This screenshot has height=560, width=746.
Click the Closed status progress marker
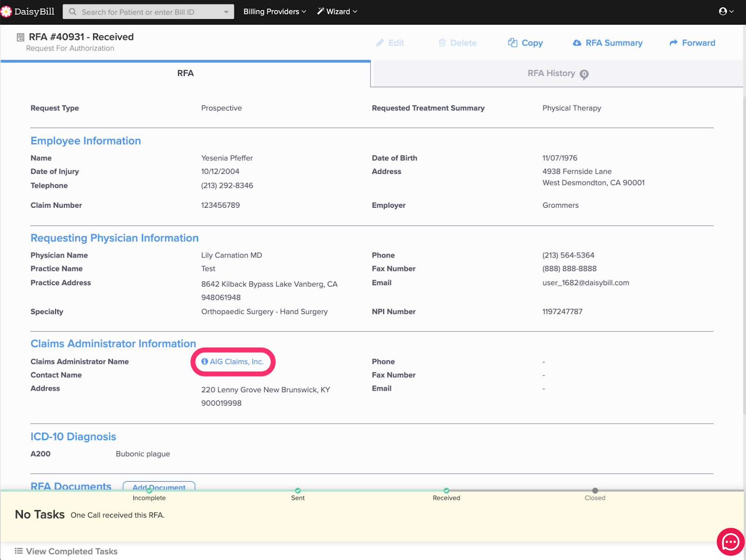click(595, 491)
